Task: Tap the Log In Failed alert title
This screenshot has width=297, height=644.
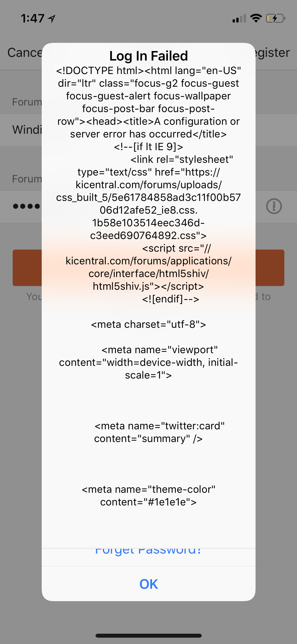Action: (149, 56)
